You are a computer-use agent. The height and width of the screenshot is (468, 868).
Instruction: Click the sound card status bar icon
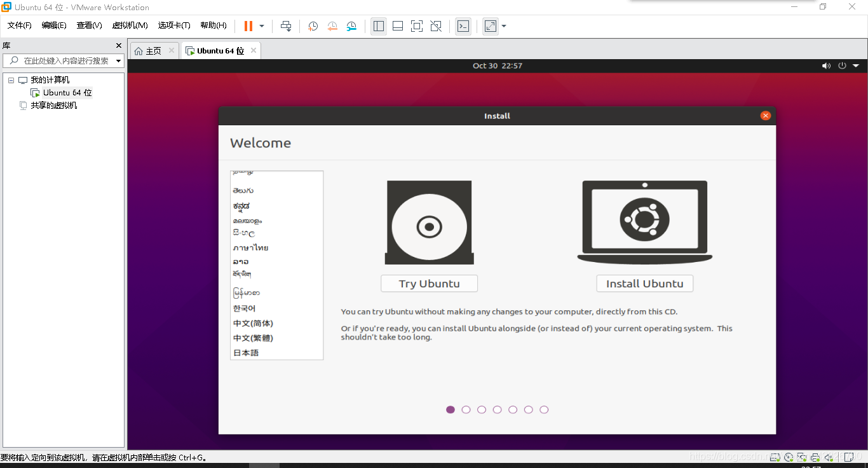(829, 457)
